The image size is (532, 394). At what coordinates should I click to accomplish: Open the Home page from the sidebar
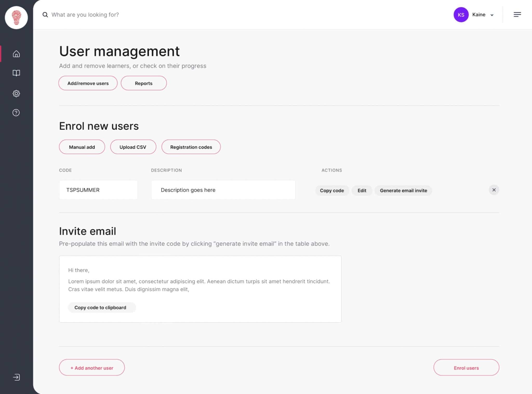16,54
